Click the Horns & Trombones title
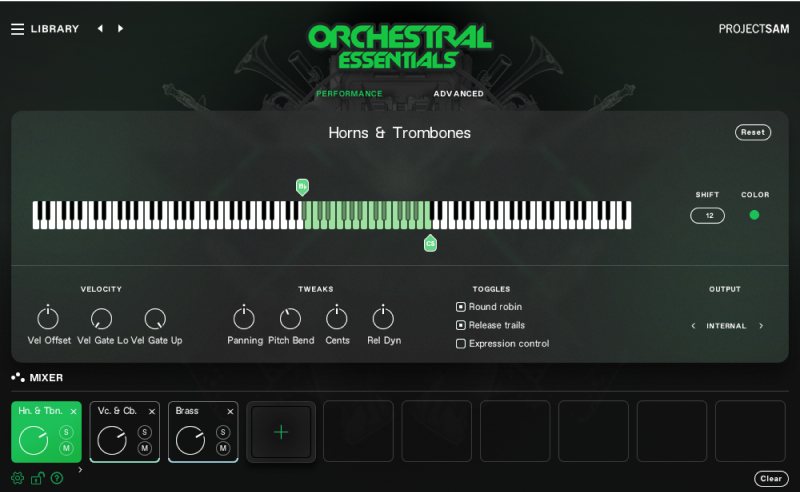 point(399,133)
